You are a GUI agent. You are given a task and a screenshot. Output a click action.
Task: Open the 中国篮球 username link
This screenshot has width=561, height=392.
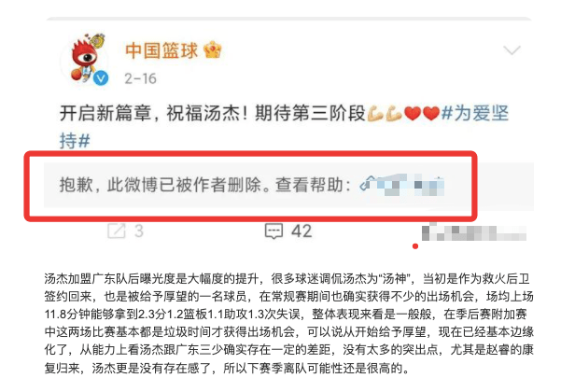click(x=161, y=50)
